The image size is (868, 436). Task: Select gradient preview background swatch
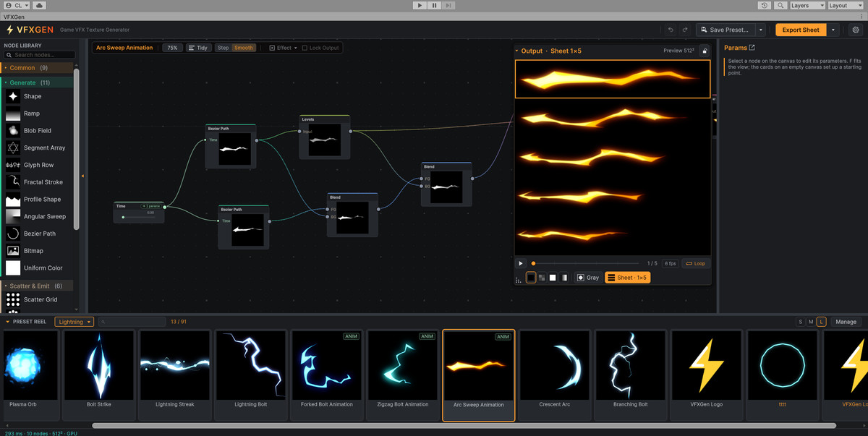[563, 278]
